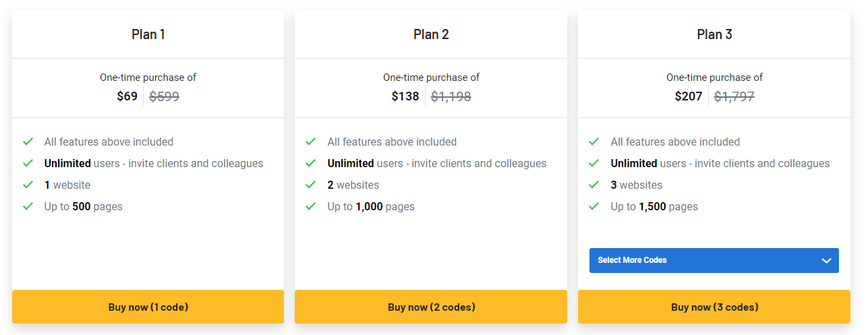Click Plan 2 checkmark next to Unlimited users
Viewport: 868px width, 335px height.
pos(311,163)
